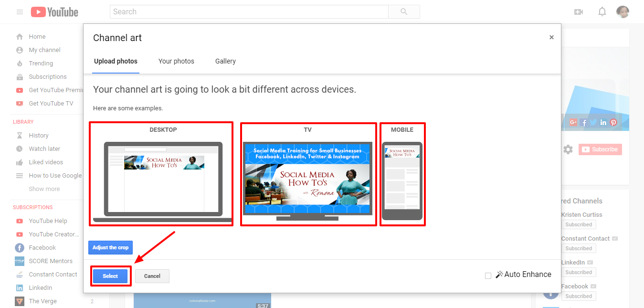This screenshot has height=308, width=644.
Task: Click the My channel person icon
Action: pos(20,50)
